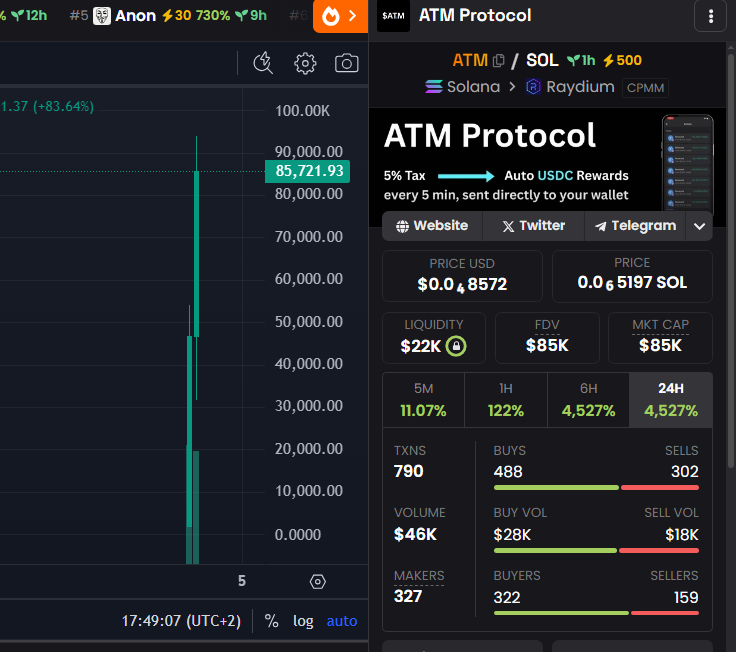Click the LIQUIDITY $22K value

[x=421, y=346]
